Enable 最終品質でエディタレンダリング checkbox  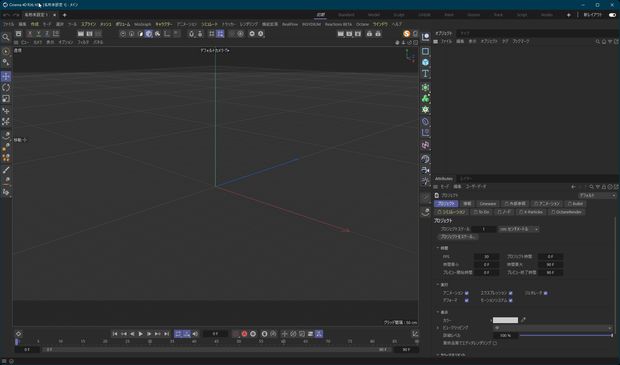click(495, 343)
